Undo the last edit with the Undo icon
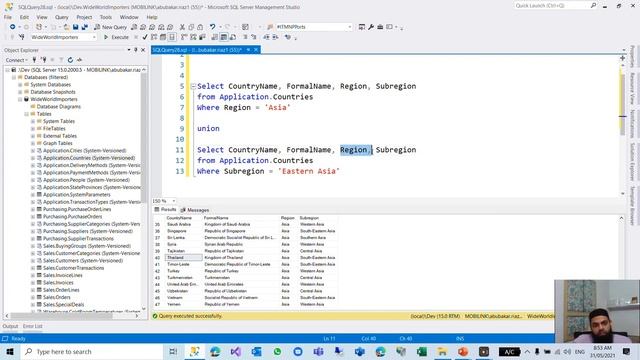The height and width of the screenshot is (360, 640). [212, 27]
